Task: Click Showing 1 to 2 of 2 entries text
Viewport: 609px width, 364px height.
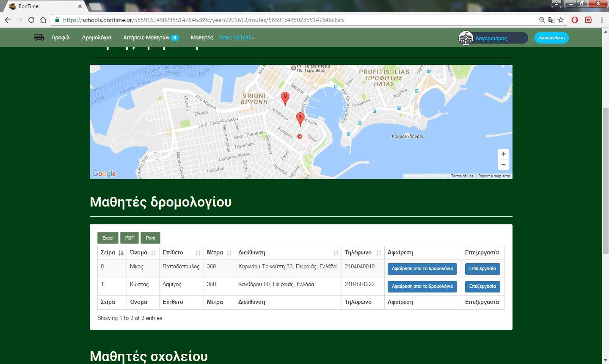Action: point(130,318)
